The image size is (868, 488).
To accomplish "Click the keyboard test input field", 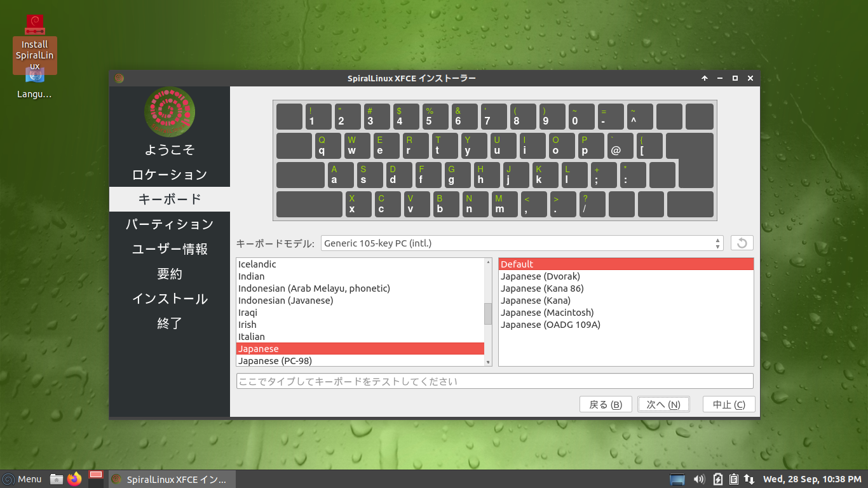I will 494,381.
